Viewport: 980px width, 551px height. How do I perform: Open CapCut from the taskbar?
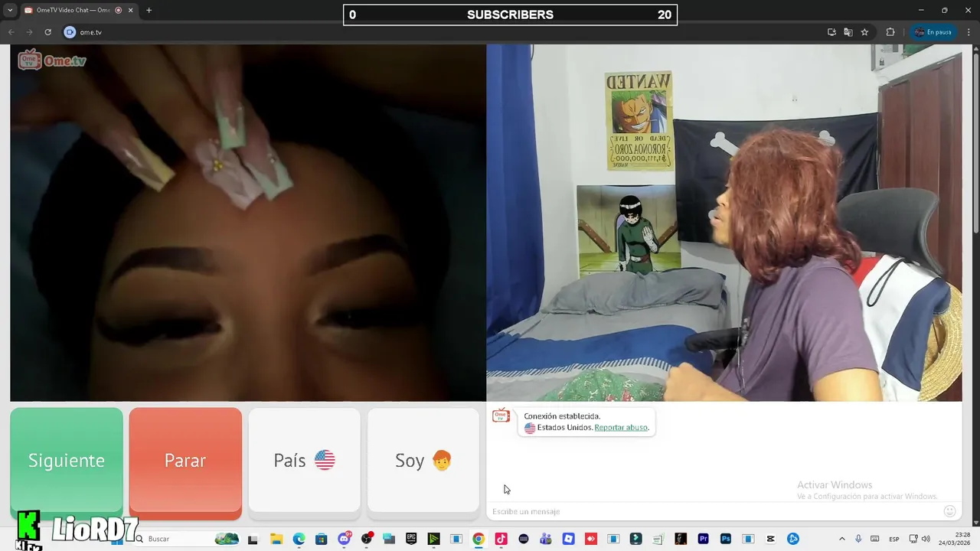click(771, 539)
